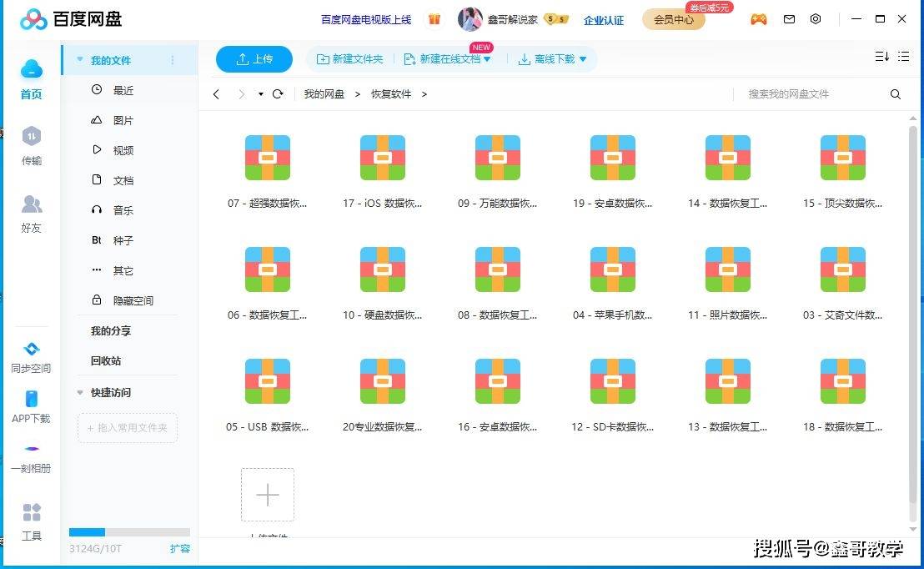Click the gift box icon in title bar
This screenshot has height=569, width=924.
pyautogui.click(x=434, y=19)
